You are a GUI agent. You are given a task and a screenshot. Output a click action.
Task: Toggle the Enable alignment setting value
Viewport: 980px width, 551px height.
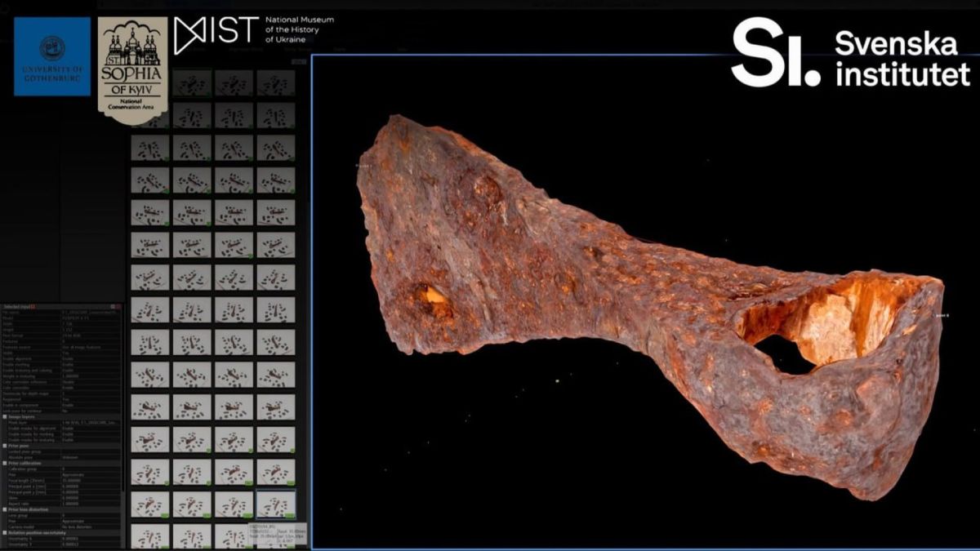point(69,358)
